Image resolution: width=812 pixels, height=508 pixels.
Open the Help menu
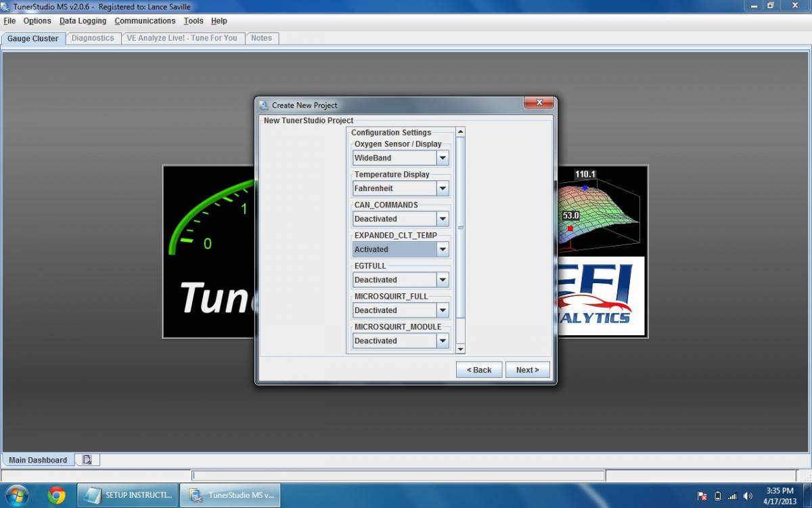tap(219, 21)
